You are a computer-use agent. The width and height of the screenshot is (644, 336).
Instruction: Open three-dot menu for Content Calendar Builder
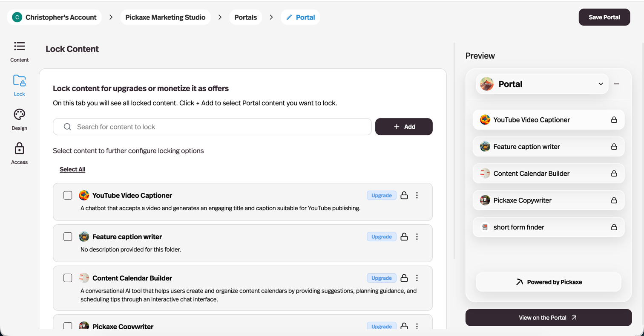[417, 278]
